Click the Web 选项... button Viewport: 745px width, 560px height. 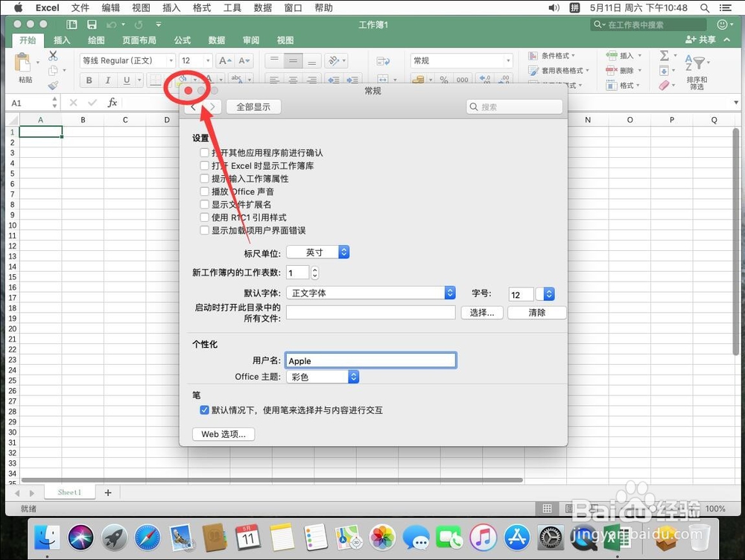point(223,434)
